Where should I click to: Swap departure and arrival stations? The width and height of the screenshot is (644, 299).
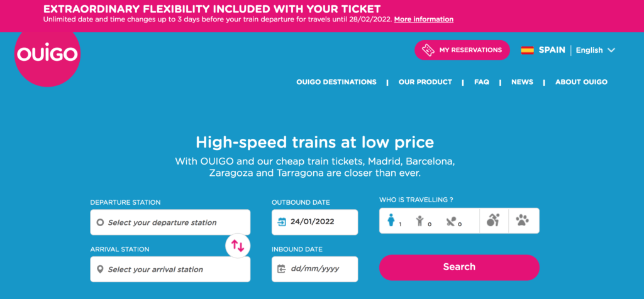point(238,246)
